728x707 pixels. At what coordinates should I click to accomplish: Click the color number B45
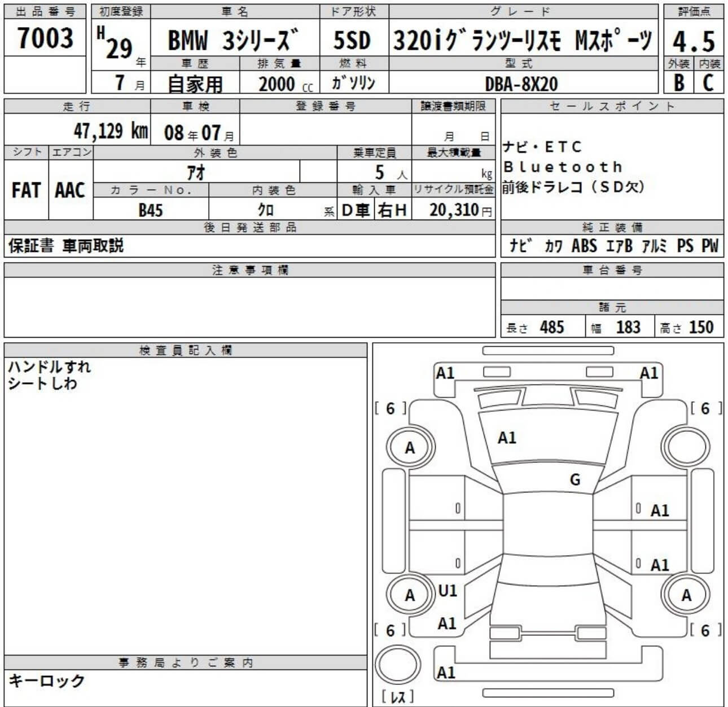coord(150,210)
